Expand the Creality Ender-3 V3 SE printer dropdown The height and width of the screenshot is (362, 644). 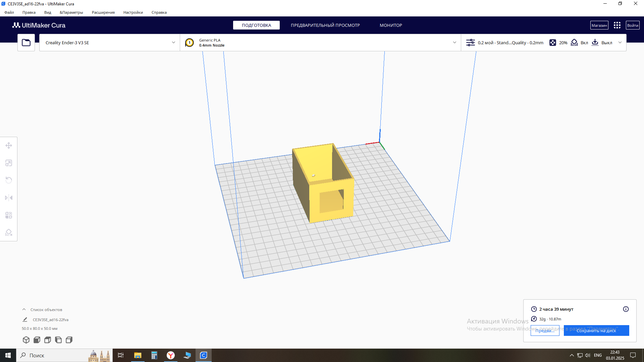pos(109,43)
